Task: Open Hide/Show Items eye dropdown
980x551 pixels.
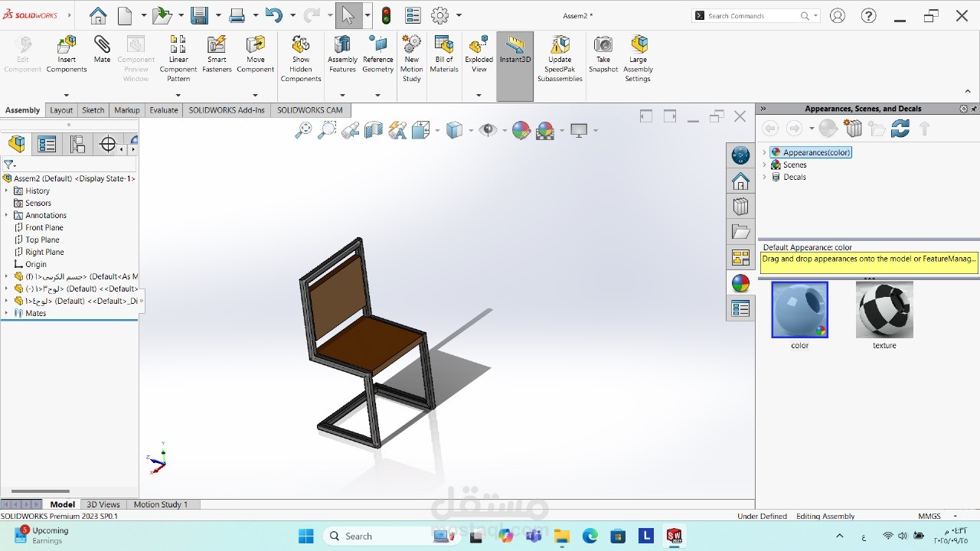Action: pos(505,131)
